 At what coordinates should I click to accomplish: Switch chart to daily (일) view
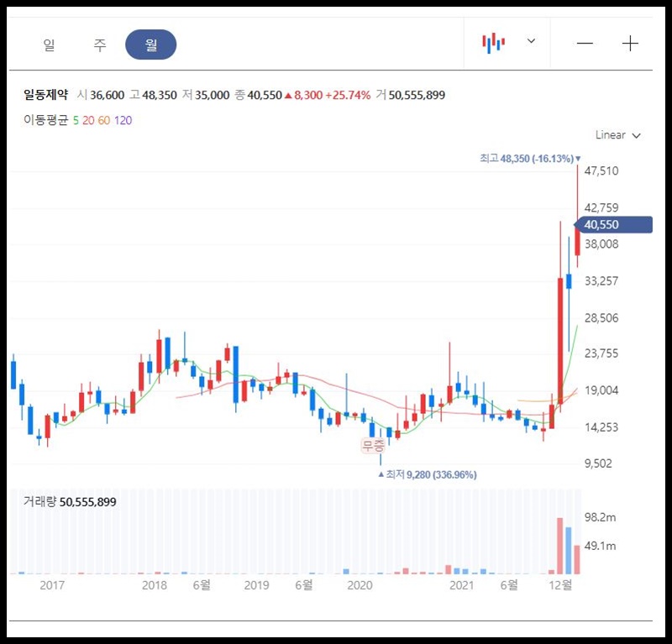coord(49,45)
